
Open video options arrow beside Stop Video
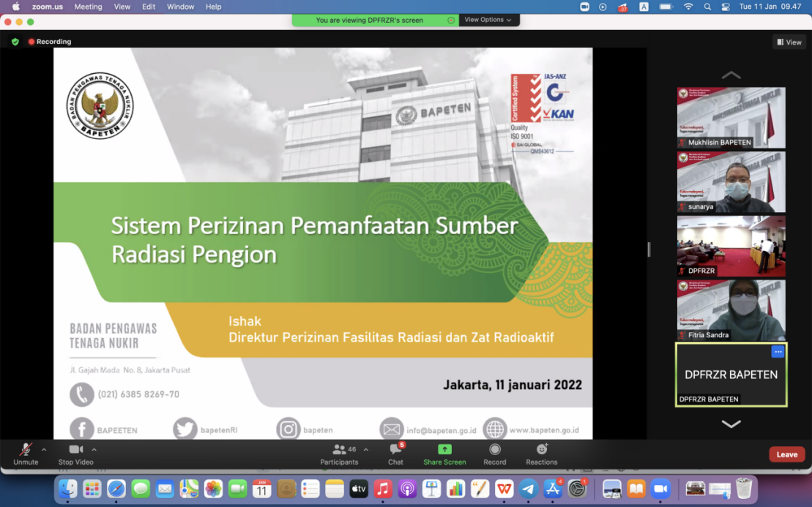tap(94, 450)
